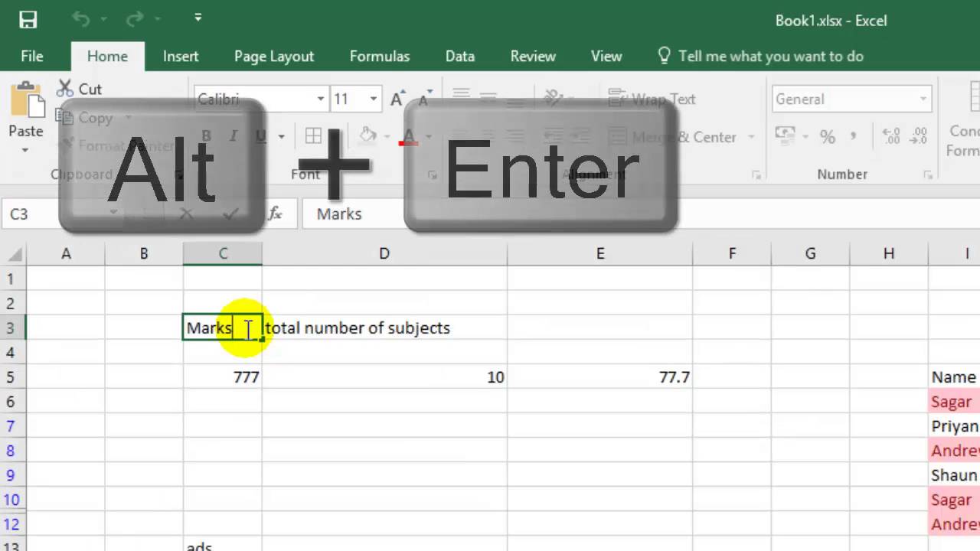Toggle Bold formatting
The width and height of the screenshot is (980, 551).
(x=206, y=136)
